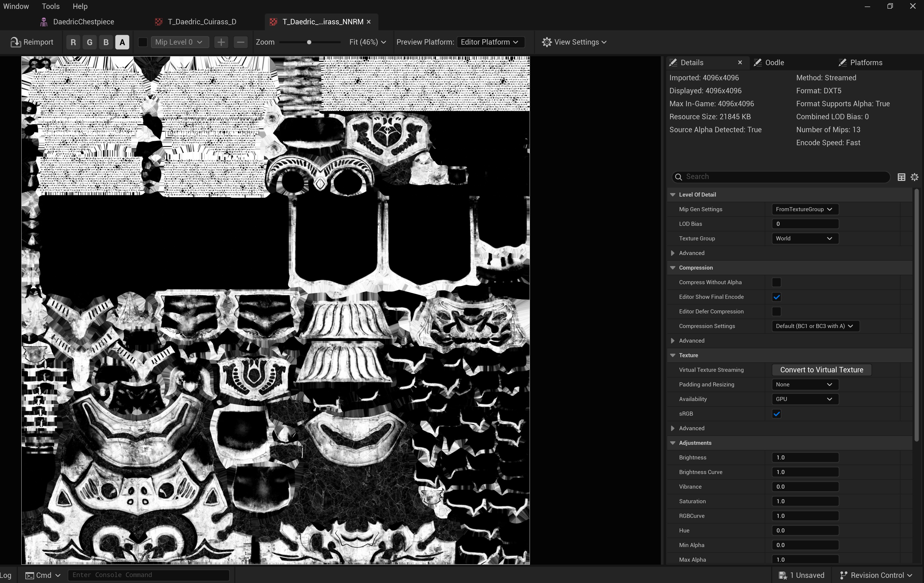Open the Tools menu
924x583 pixels.
[x=51, y=6]
